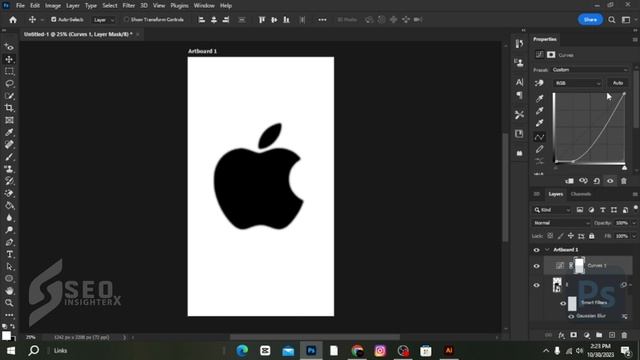Click the Home icon in options bar
Screen dimensions: 640x360
(13, 20)
